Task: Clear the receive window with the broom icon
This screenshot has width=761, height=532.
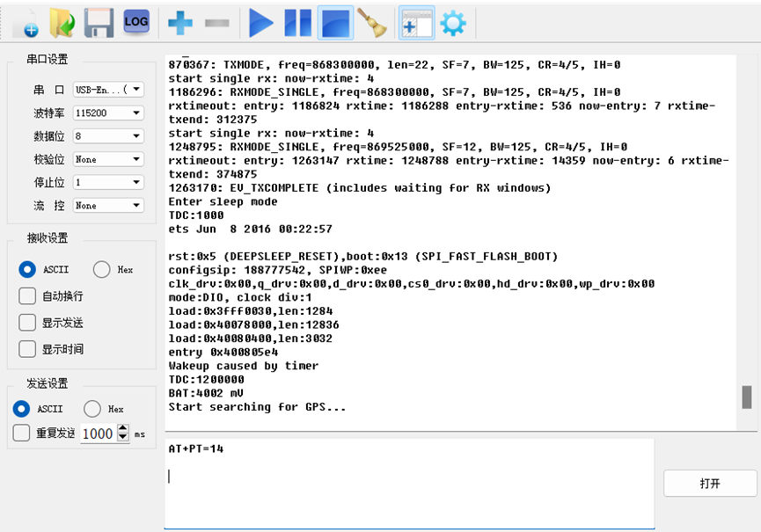Action: point(372,23)
